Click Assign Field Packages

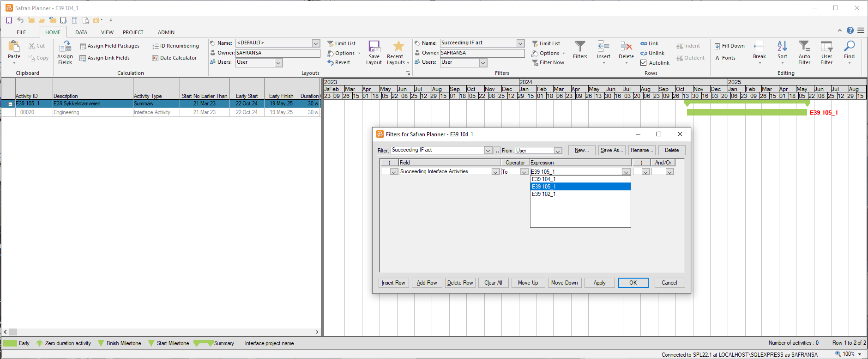tap(109, 46)
